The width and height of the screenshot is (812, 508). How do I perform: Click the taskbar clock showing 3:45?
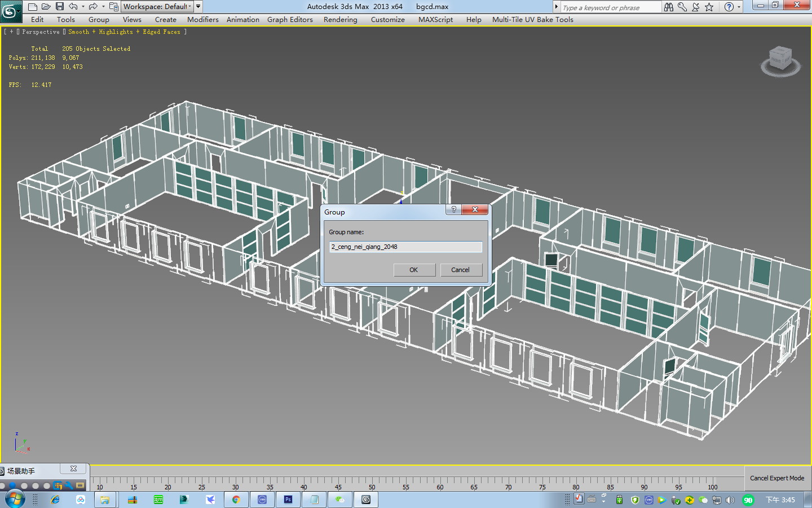click(x=780, y=500)
